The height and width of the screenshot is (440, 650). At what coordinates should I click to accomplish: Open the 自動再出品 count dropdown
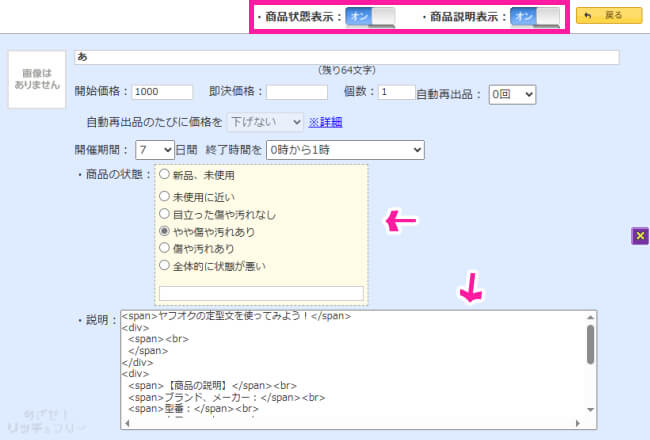point(512,93)
